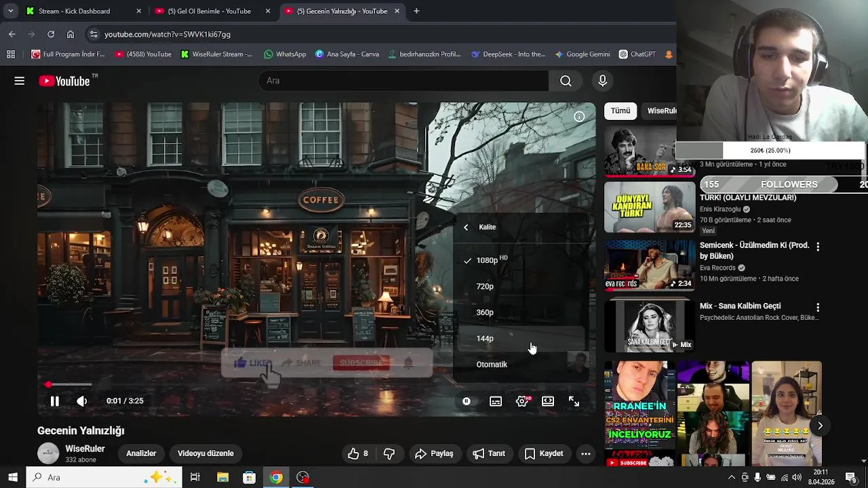Select the Tümü filter chip
Screen dimensions: 868x488
click(620, 110)
